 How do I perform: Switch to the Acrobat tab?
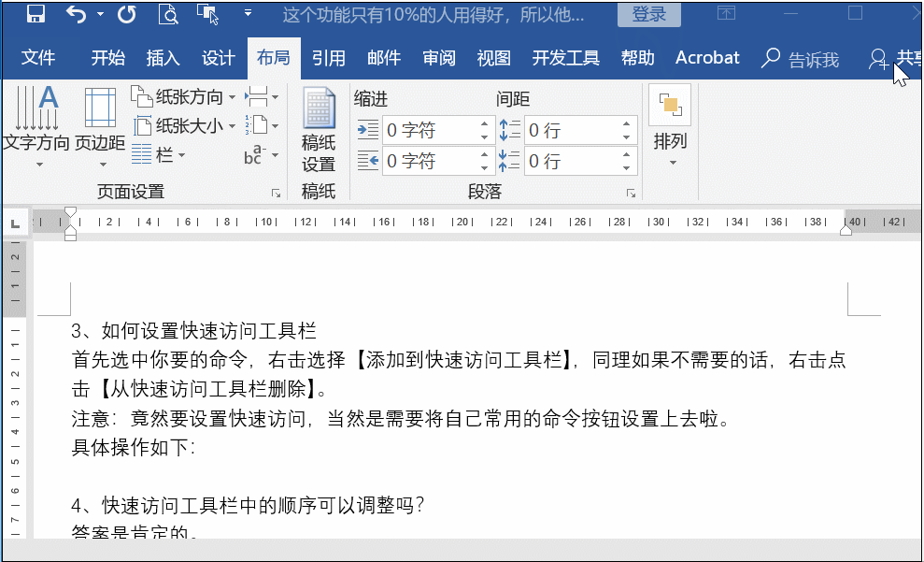pyautogui.click(x=707, y=58)
